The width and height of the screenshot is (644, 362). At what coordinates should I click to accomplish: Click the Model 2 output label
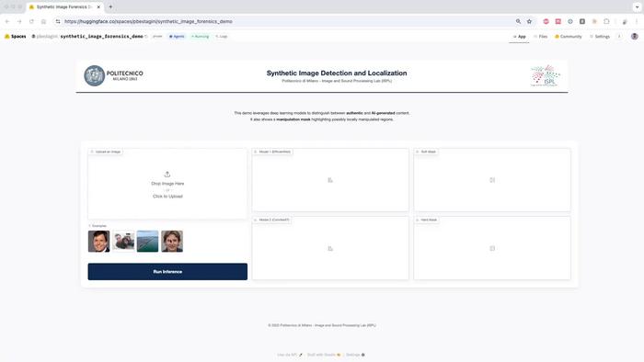coord(271,221)
